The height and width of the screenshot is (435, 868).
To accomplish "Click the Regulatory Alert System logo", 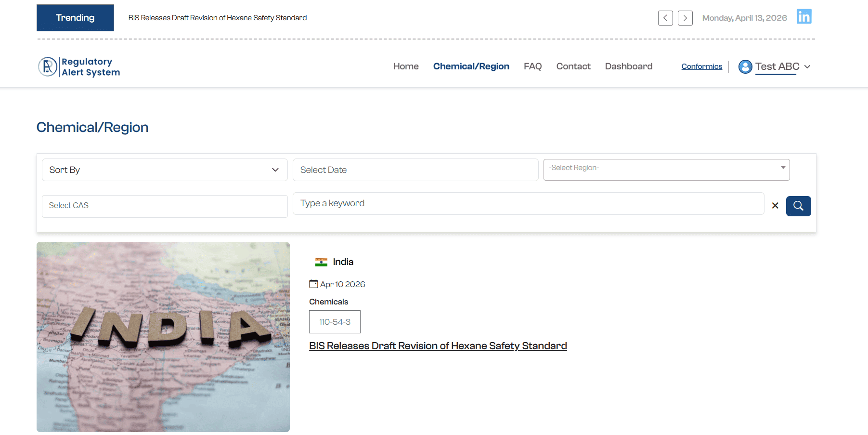I will click(79, 66).
